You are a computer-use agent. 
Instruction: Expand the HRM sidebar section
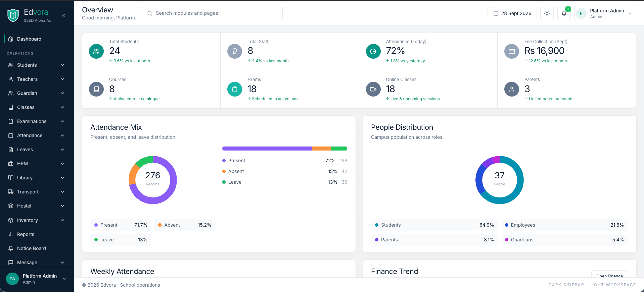pyautogui.click(x=37, y=164)
